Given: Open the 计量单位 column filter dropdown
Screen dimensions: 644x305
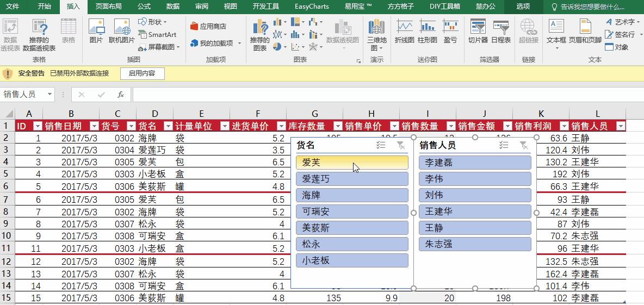Looking at the screenshot, I should 225,127.
